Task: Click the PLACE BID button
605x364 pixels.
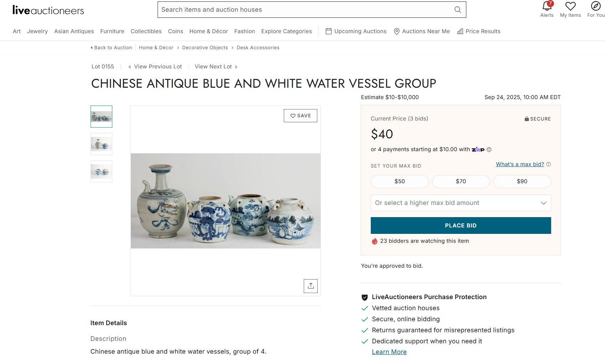Action: 461,226
